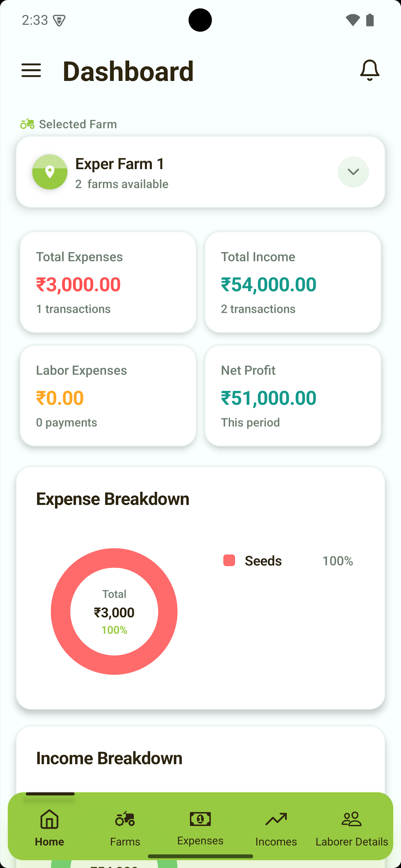Open the Total Expenses card
The image size is (401, 868).
coord(108,282)
